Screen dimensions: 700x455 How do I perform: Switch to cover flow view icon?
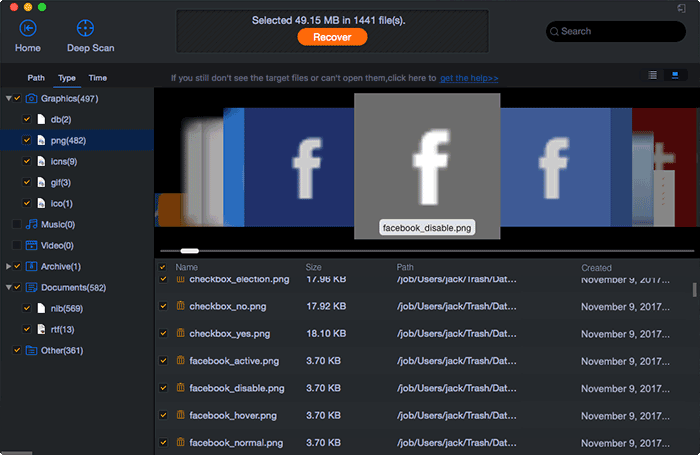tap(675, 75)
